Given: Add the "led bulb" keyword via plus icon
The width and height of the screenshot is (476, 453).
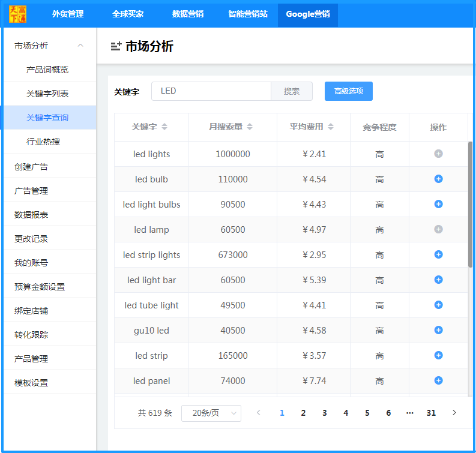Looking at the screenshot, I should click(x=438, y=179).
